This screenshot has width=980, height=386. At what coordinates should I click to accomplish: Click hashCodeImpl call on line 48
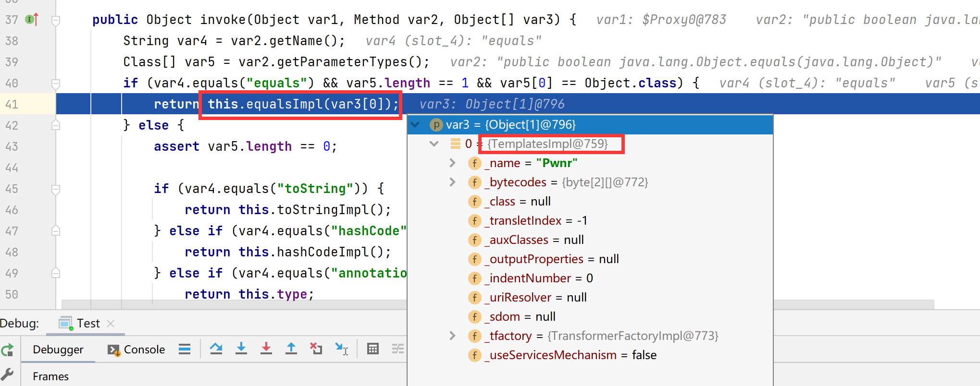pyautogui.click(x=334, y=252)
